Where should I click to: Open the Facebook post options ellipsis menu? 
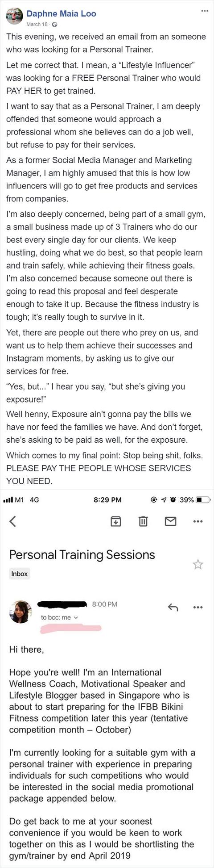click(204, 11)
